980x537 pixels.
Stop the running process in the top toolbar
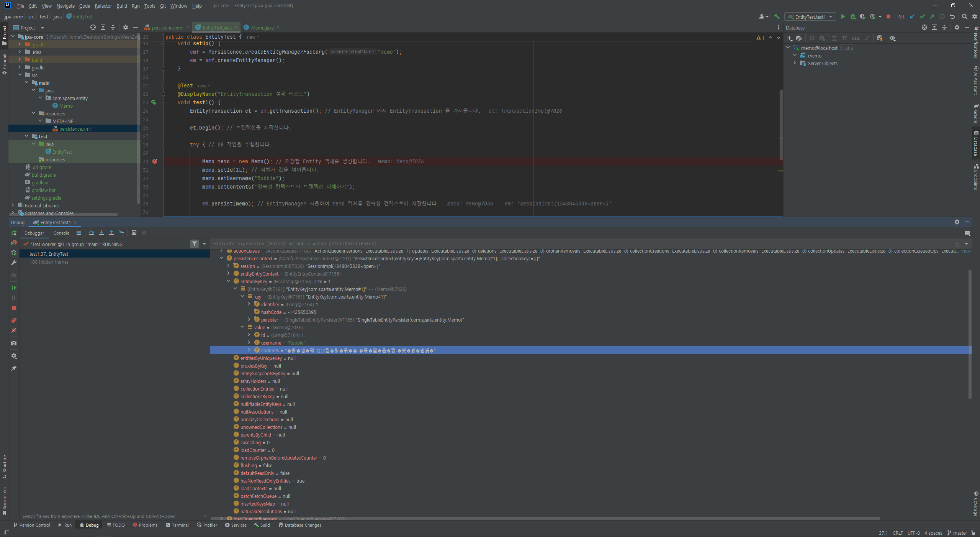click(x=888, y=16)
